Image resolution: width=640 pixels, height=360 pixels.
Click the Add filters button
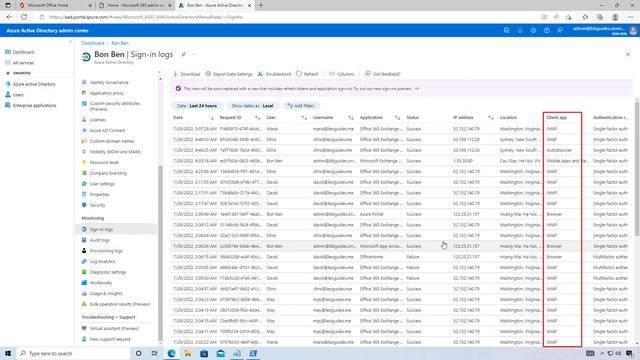pos(301,106)
